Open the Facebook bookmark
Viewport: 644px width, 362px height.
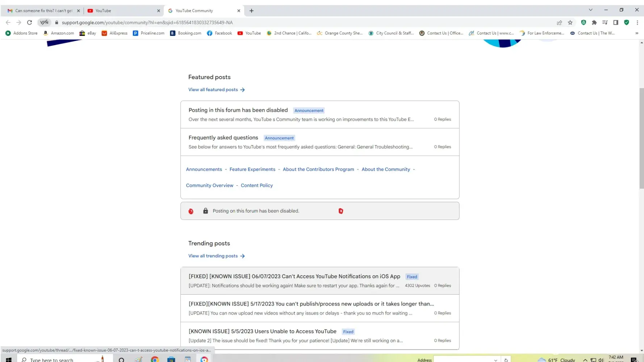[x=219, y=33]
